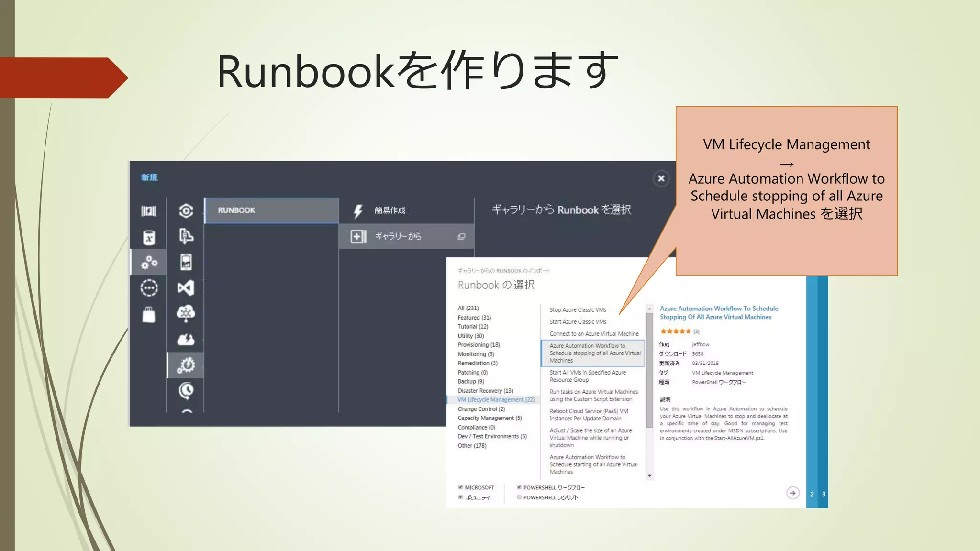Viewport: 980px width, 551px height.
Task: Select the Utility (30) category
Action: click(x=471, y=336)
